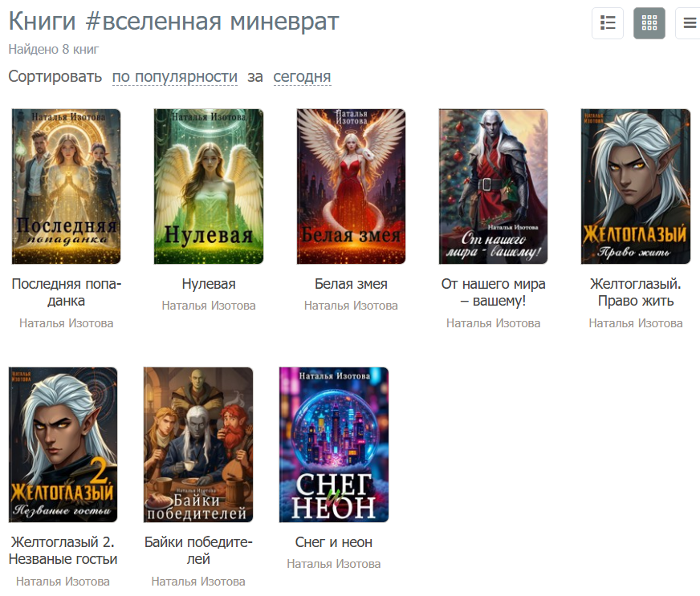Open time period dropdown 'сегодня'
Viewport: 700px width, 596px height.
pos(302,76)
